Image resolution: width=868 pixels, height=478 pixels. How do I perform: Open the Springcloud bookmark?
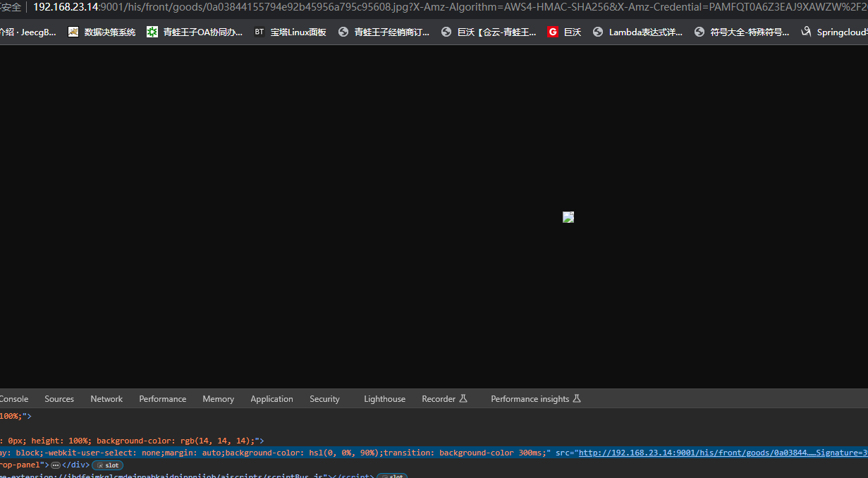[x=834, y=32]
